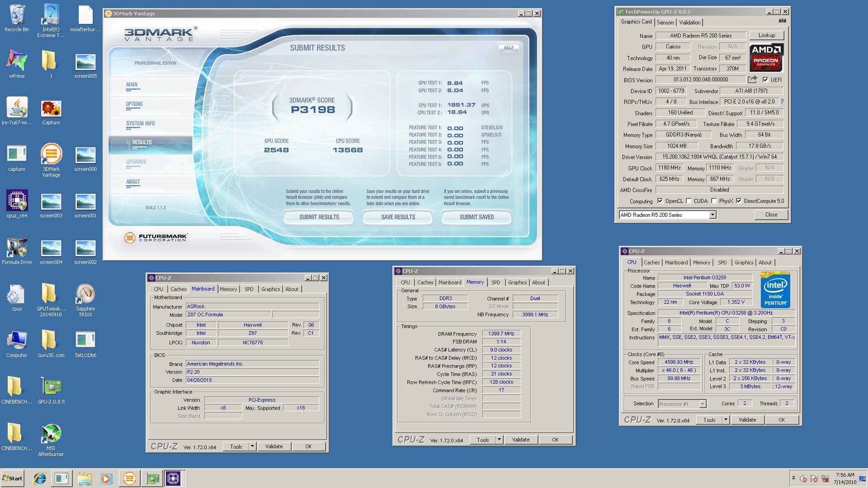Click the 3DMark score P3198

(313, 110)
